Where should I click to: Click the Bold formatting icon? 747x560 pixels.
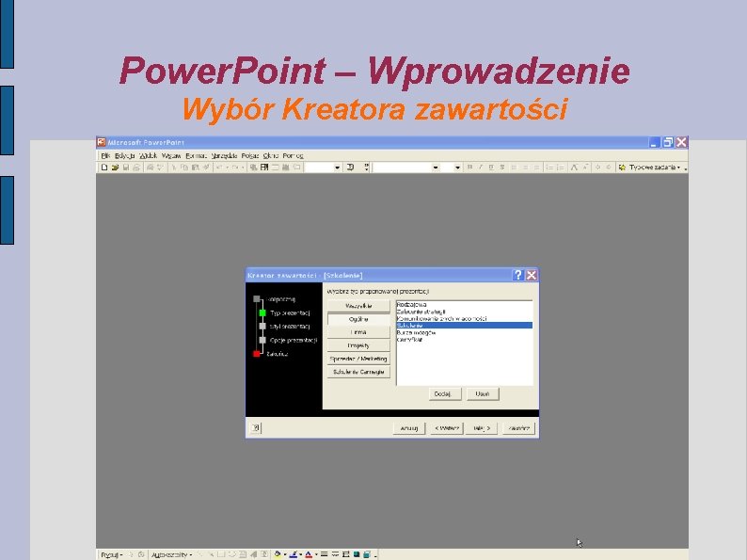click(x=469, y=168)
